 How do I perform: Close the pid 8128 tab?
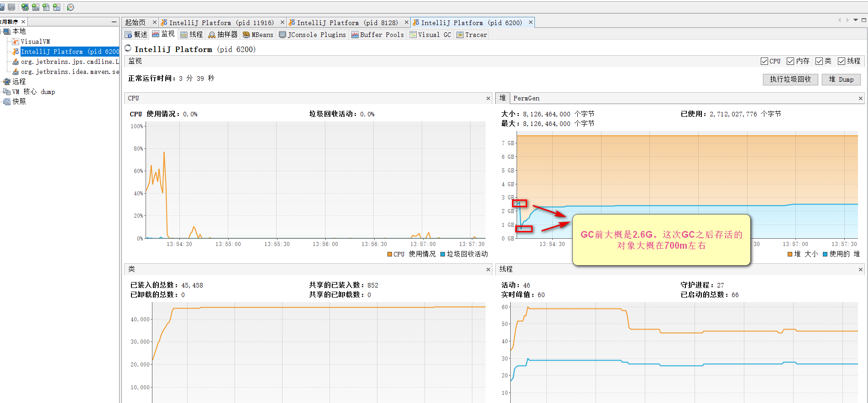pyautogui.click(x=407, y=22)
